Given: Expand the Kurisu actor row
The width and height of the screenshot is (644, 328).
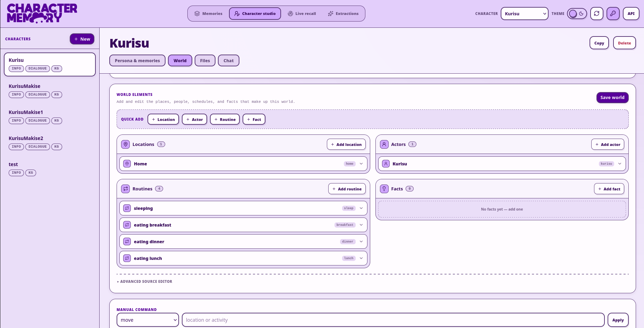Looking at the screenshot, I should (620, 164).
